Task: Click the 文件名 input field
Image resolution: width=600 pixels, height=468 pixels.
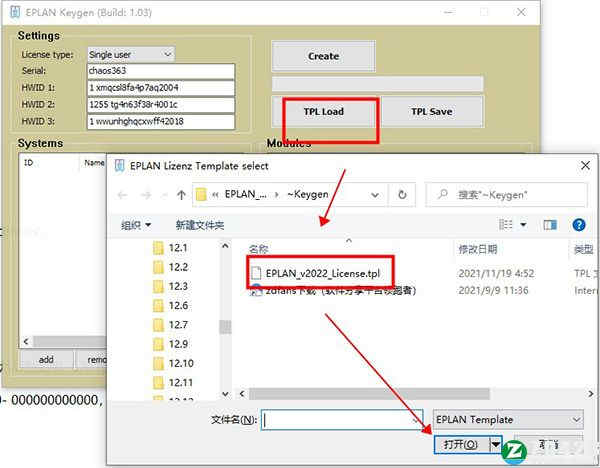Action: click(x=342, y=420)
